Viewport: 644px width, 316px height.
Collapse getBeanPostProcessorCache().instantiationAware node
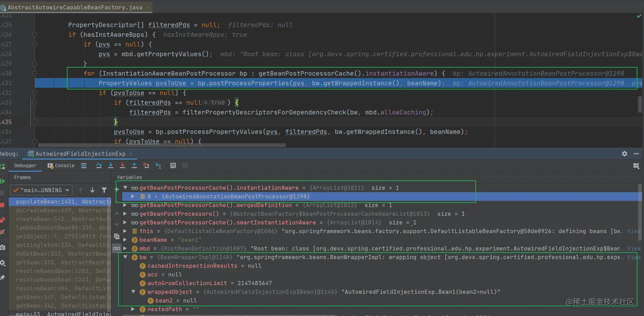pyautogui.click(x=125, y=188)
